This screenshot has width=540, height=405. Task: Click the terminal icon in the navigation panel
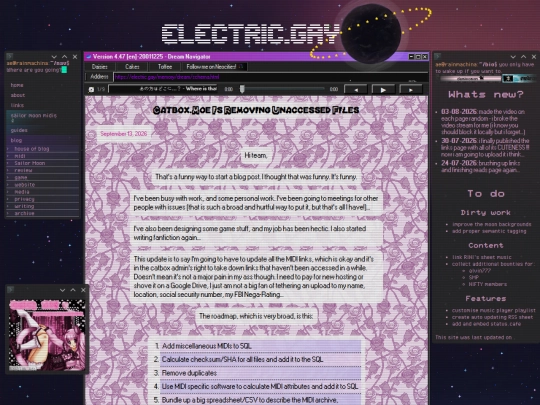tap(9, 56)
